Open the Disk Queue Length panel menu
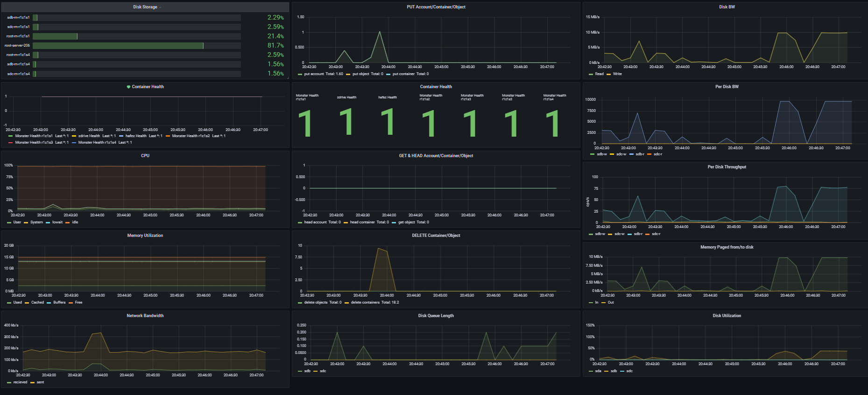 [436, 316]
